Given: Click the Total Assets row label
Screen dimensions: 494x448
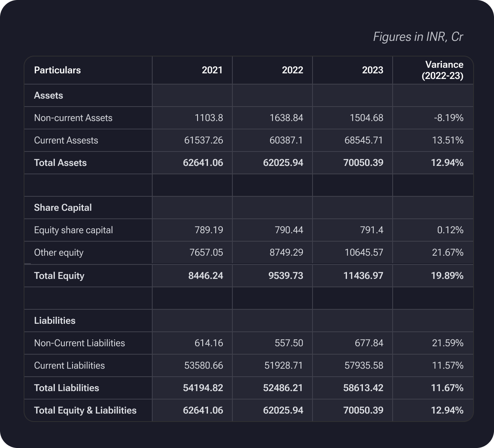Looking at the screenshot, I should point(60,163).
